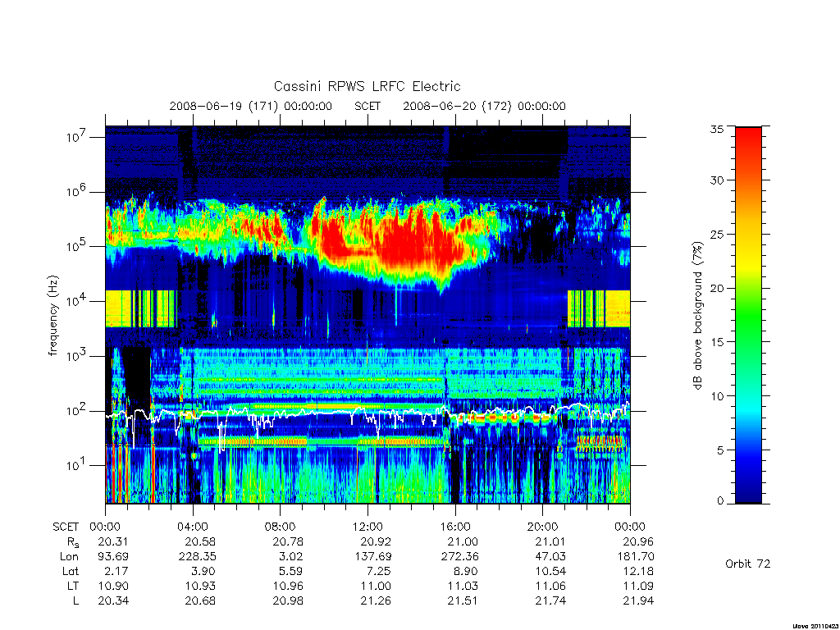Select the 04:00 SCET time axis label
Screen dimensions: 840x630
193,527
